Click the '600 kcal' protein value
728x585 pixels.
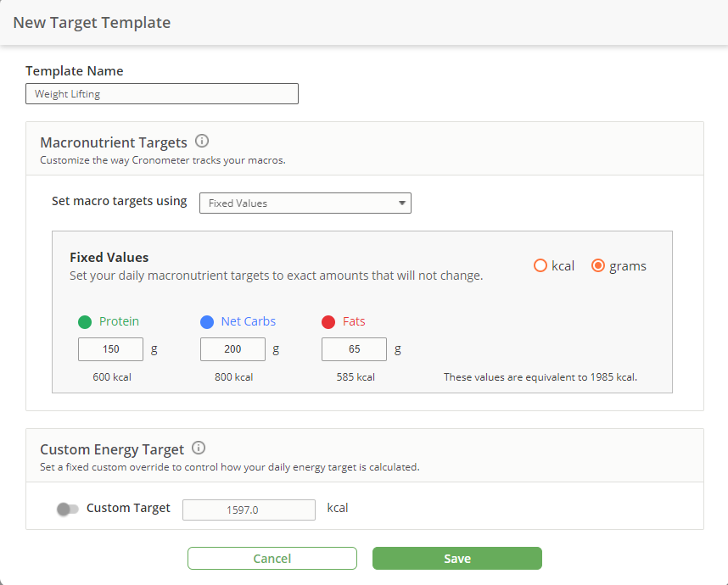coord(112,376)
